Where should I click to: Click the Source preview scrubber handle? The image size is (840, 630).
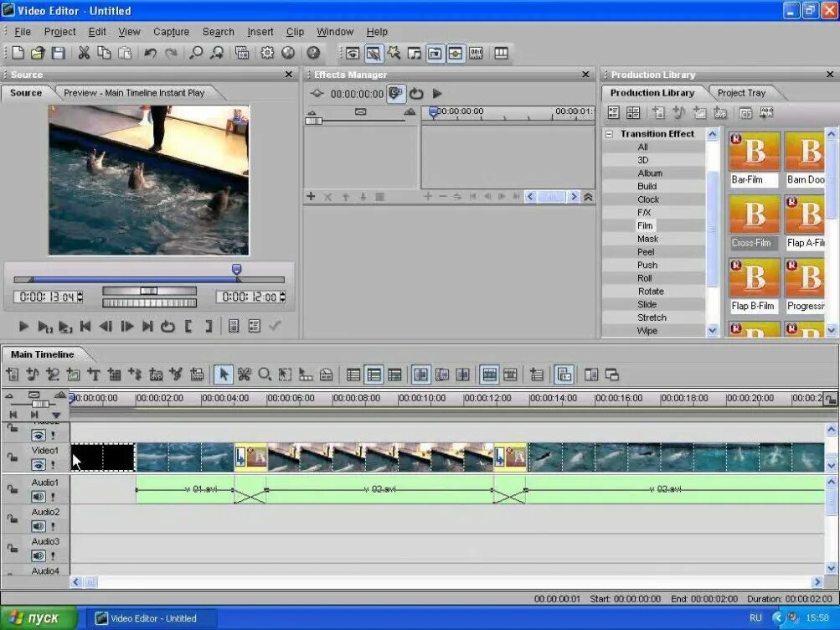(236, 270)
